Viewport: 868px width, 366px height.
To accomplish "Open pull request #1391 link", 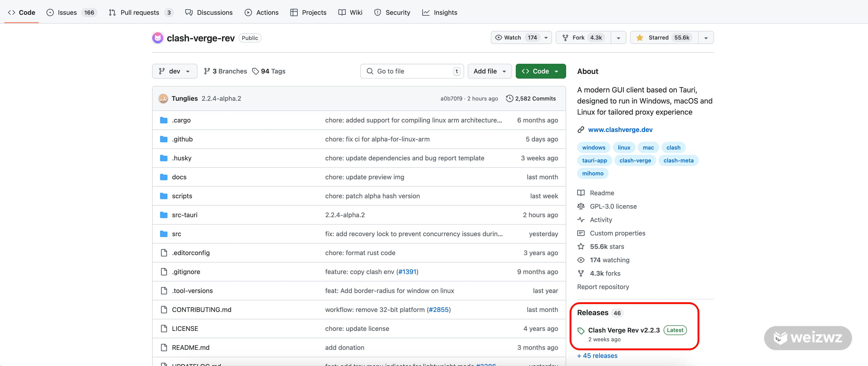I will pos(407,272).
